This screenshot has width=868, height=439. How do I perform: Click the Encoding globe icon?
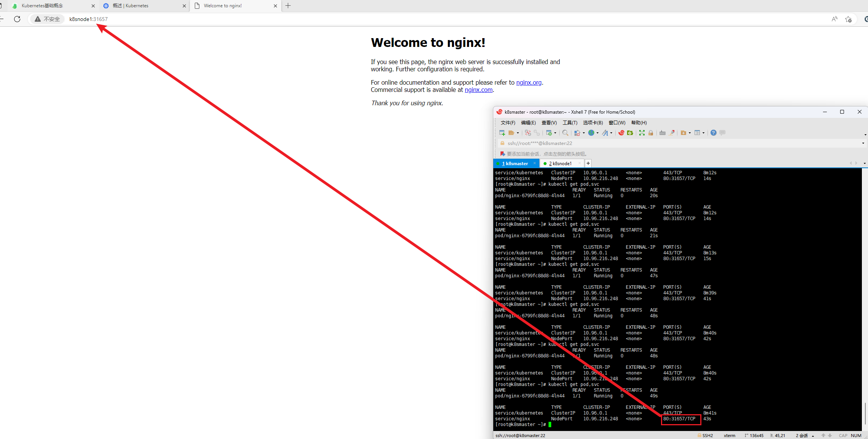pyautogui.click(x=591, y=133)
